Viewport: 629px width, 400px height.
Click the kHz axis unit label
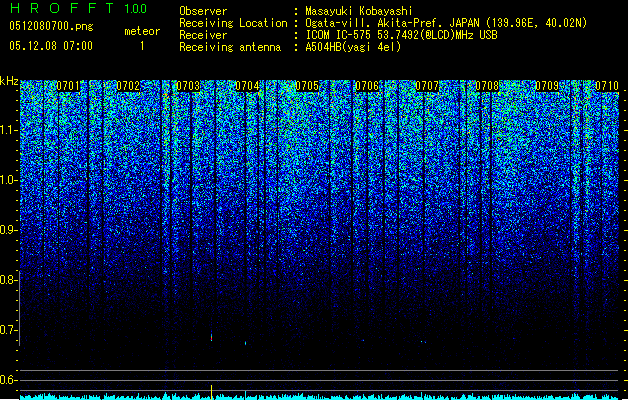[9, 81]
